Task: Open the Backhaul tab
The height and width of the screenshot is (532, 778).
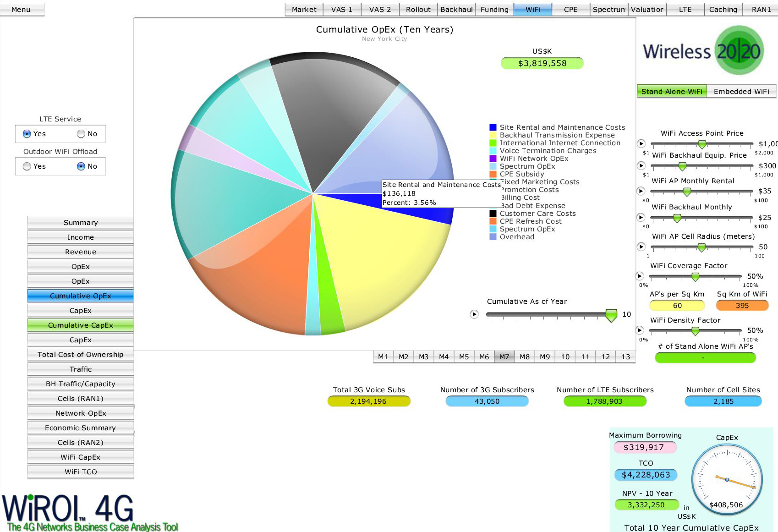Action: (456, 10)
